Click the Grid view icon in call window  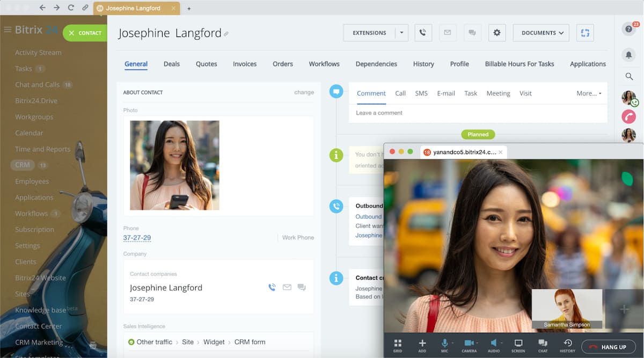point(398,344)
